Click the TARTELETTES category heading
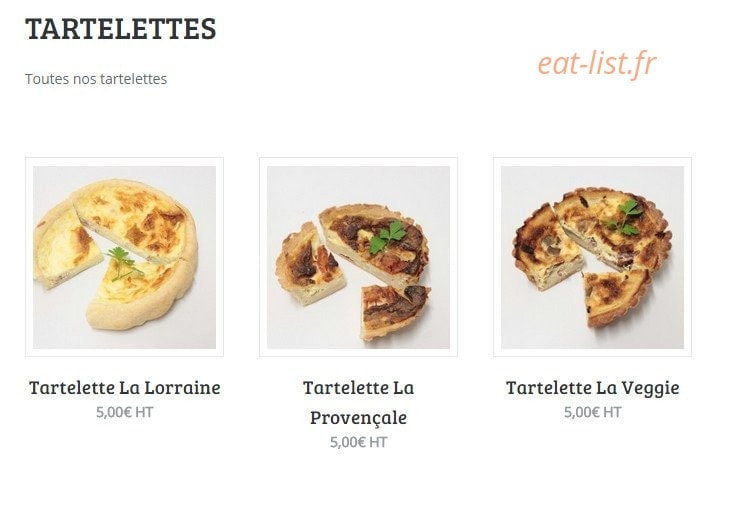 point(121,29)
